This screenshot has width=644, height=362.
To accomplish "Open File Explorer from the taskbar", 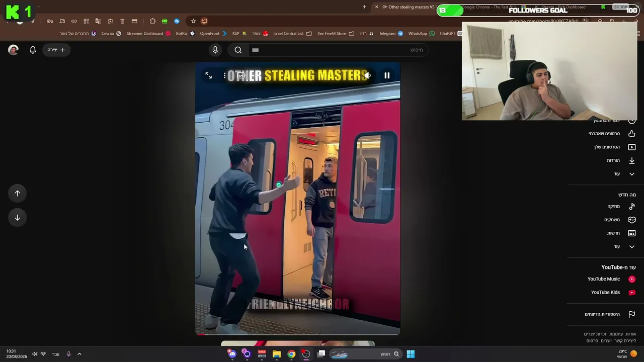I will coord(277,354).
